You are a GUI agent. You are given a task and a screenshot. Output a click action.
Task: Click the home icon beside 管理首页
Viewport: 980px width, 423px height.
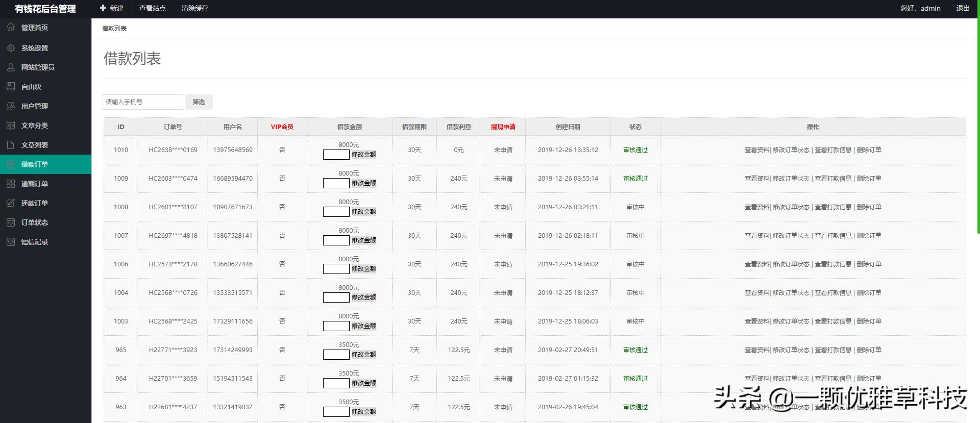(x=11, y=27)
